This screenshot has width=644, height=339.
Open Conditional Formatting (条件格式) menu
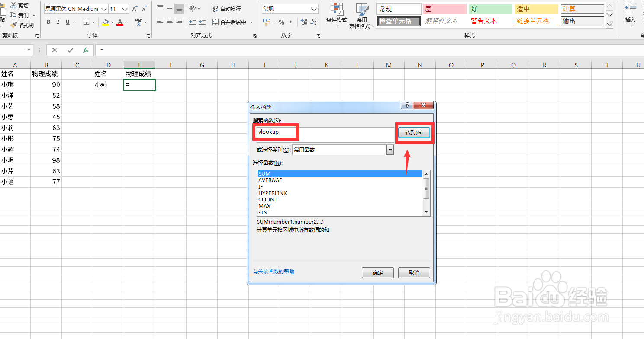(336, 16)
